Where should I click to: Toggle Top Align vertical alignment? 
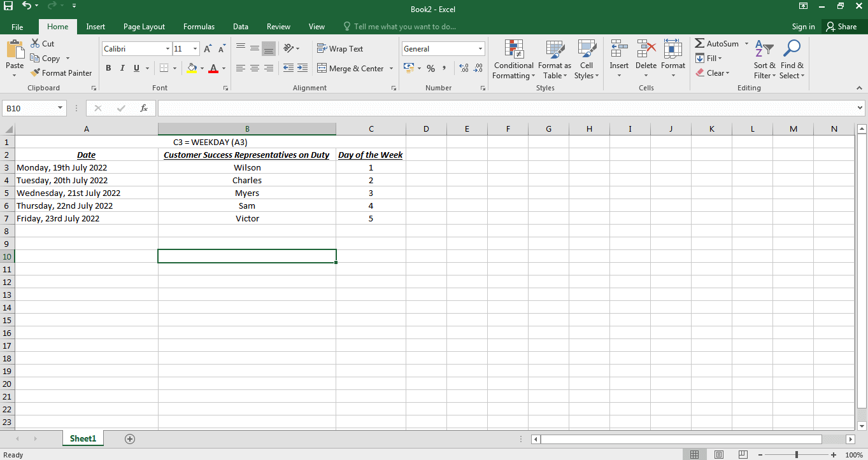point(240,48)
